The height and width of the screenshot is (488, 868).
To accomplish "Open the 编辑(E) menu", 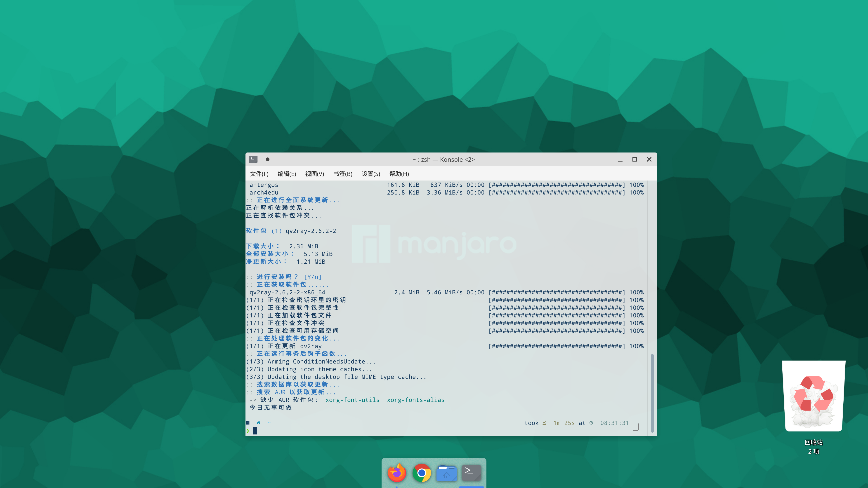I will tap(287, 174).
